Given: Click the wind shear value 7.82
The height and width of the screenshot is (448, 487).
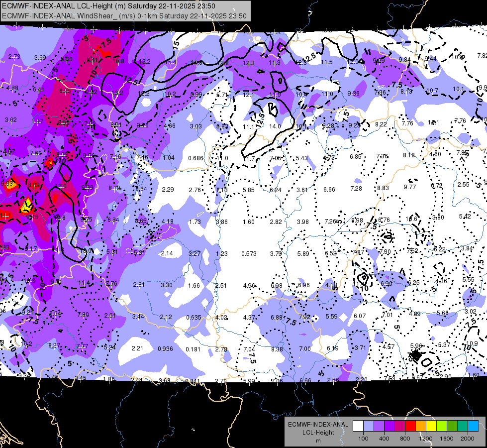Looking at the screenshot, I should coord(482,55).
